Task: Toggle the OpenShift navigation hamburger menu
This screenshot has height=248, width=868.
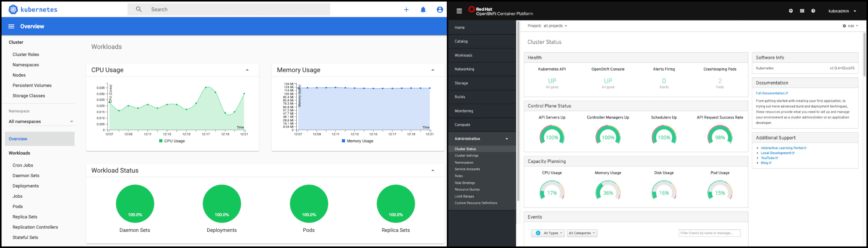Action: tap(459, 11)
